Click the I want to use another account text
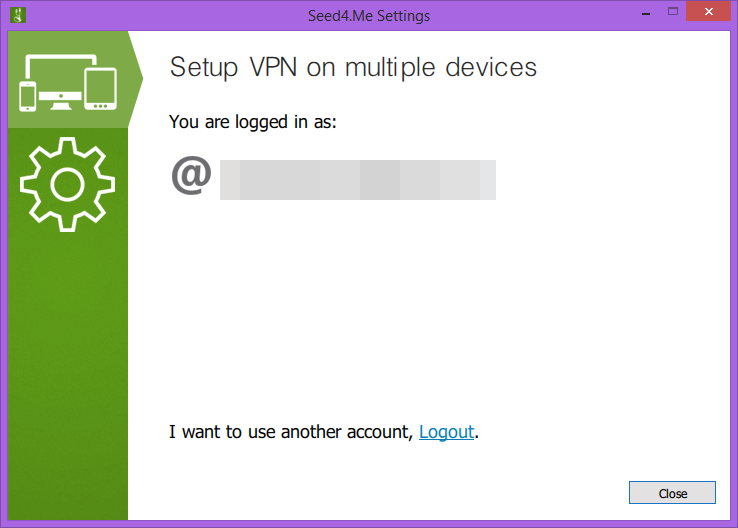This screenshot has height=528, width=738. tap(291, 432)
